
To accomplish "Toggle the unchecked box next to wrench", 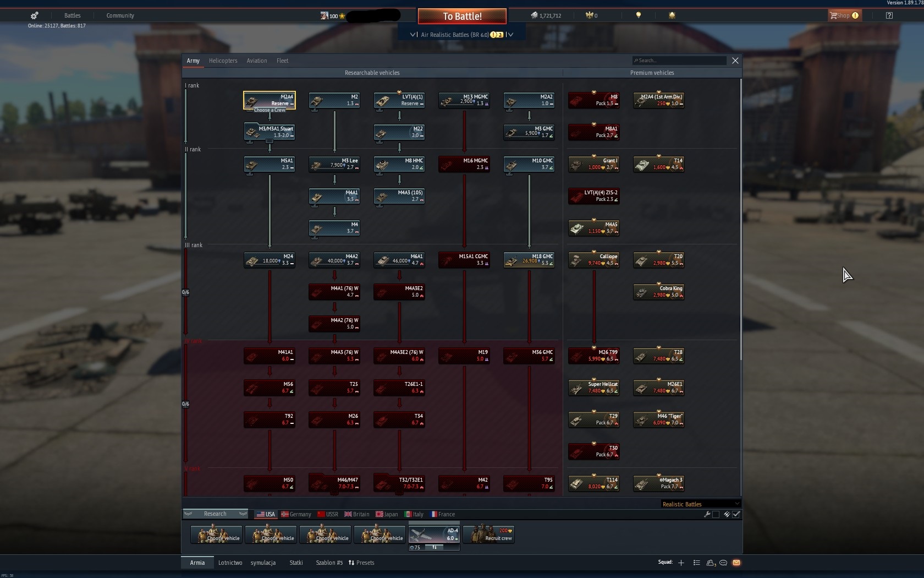I will 716,514.
